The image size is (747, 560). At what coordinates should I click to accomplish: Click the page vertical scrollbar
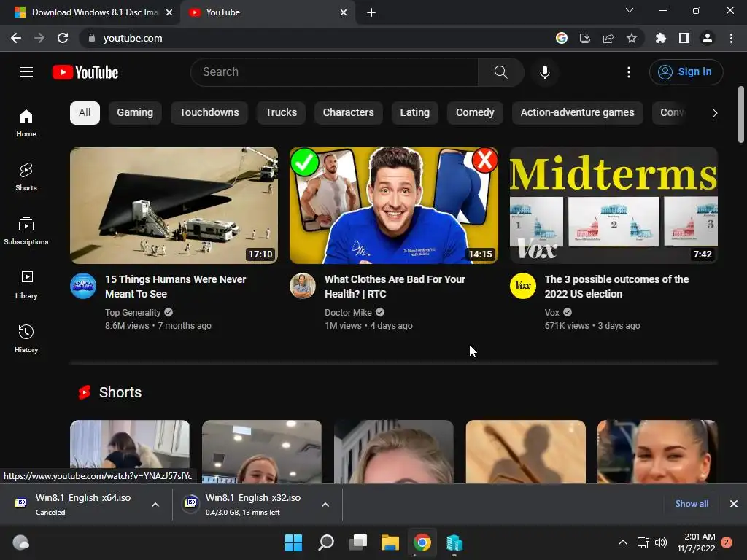tap(741, 114)
